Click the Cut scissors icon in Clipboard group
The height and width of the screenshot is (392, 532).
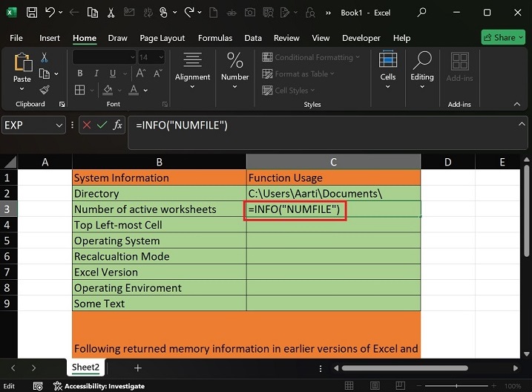[45, 57]
